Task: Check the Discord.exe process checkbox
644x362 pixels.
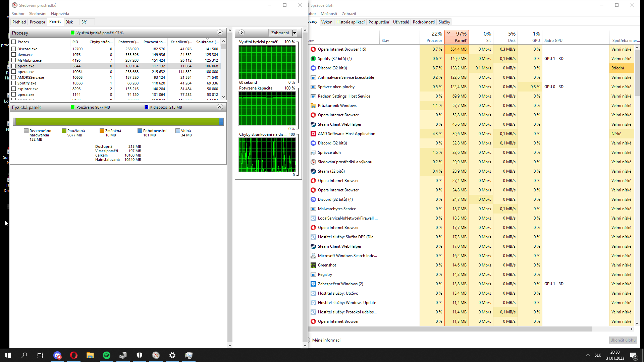Action: click(x=14, y=49)
